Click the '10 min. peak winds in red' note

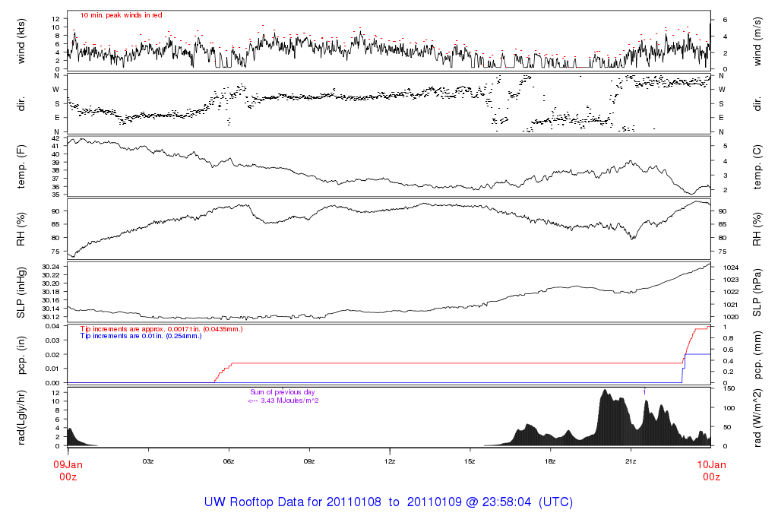pos(121,15)
